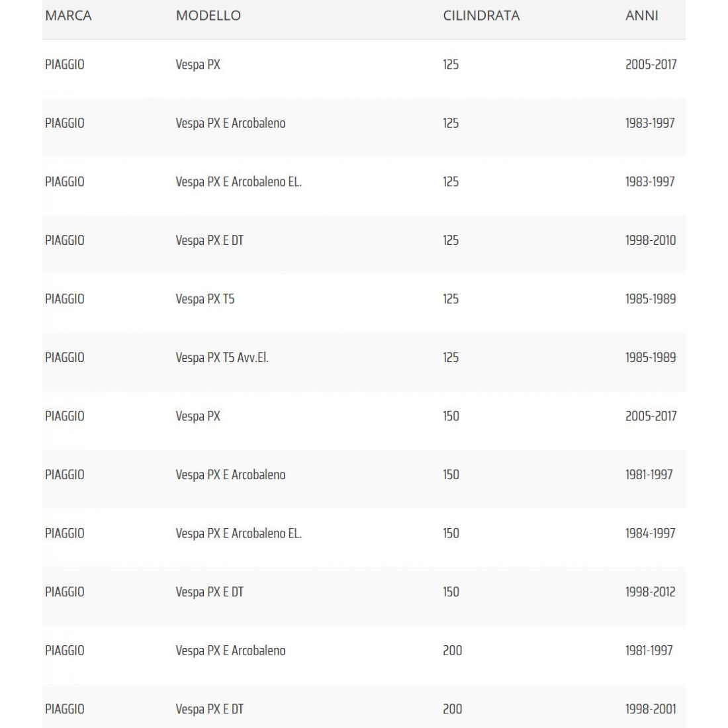Click the 200 displacement in the 1998-2001 row

tap(452, 709)
